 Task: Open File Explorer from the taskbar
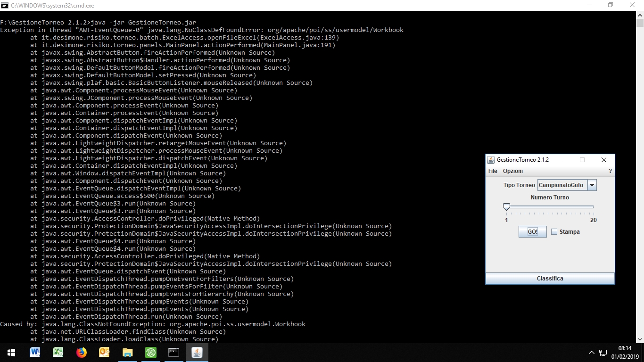pyautogui.click(x=127, y=353)
